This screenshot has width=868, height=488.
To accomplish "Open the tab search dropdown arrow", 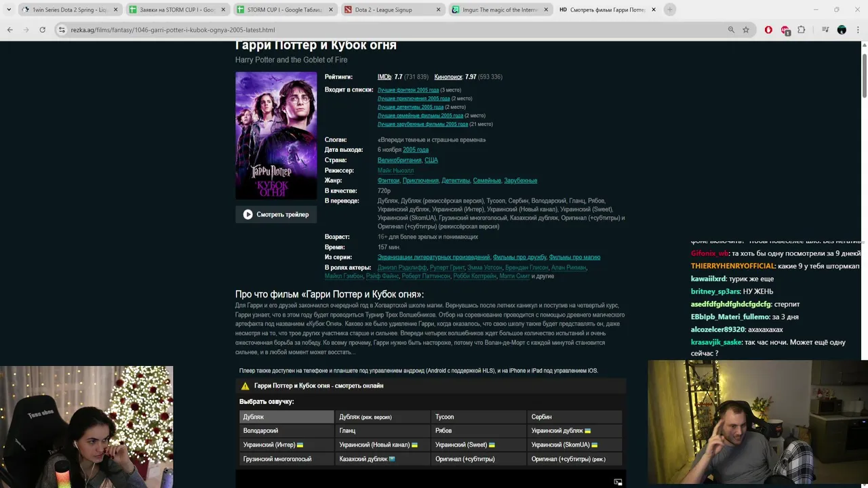I will click(x=9, y=9).
